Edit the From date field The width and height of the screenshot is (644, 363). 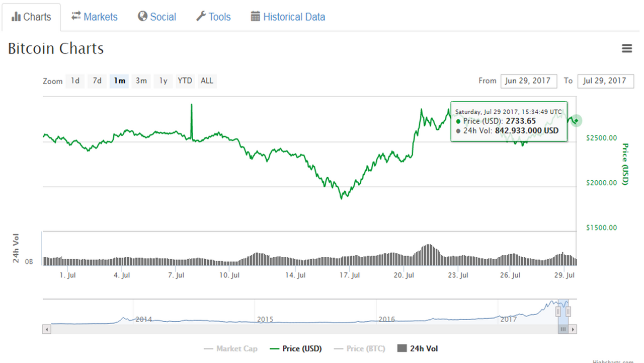[529, 81]
